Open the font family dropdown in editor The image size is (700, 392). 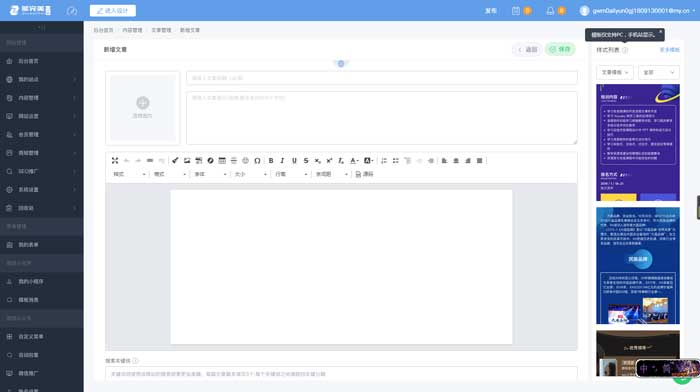(x=211, y=174)
